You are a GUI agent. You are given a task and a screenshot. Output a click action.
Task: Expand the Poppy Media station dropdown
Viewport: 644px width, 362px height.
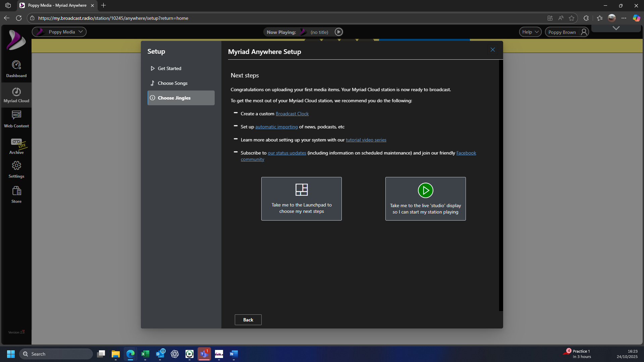[59, 32]
